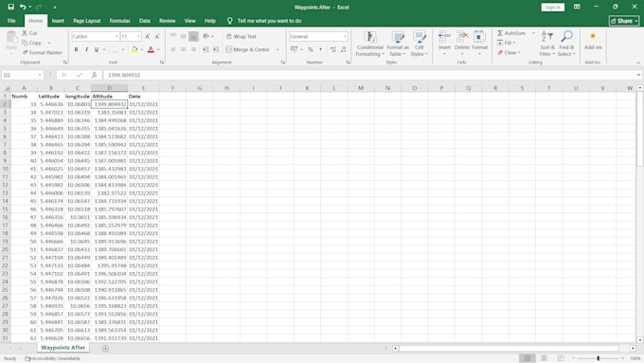Switch to Page Layout view in status bar
The image size is (644, 363).
[544, 358]
